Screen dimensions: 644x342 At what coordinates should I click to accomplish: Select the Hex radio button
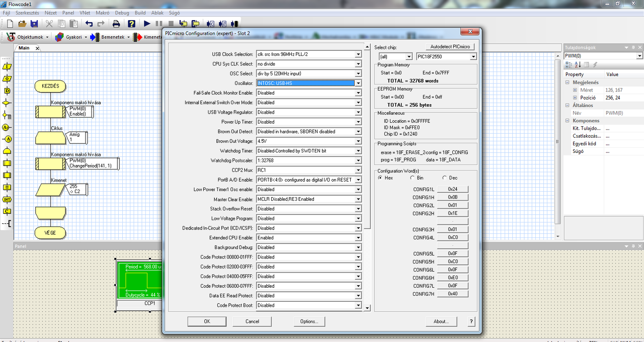pos(380,178)
